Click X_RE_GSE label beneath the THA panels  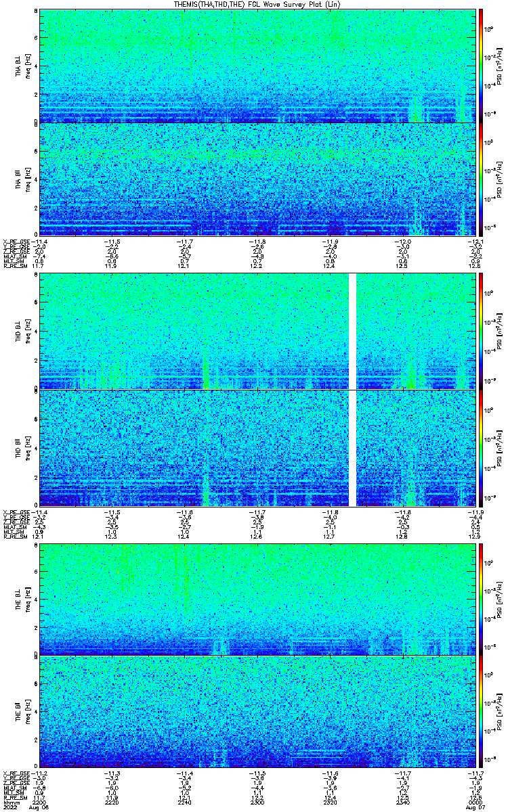click(16, 241)
